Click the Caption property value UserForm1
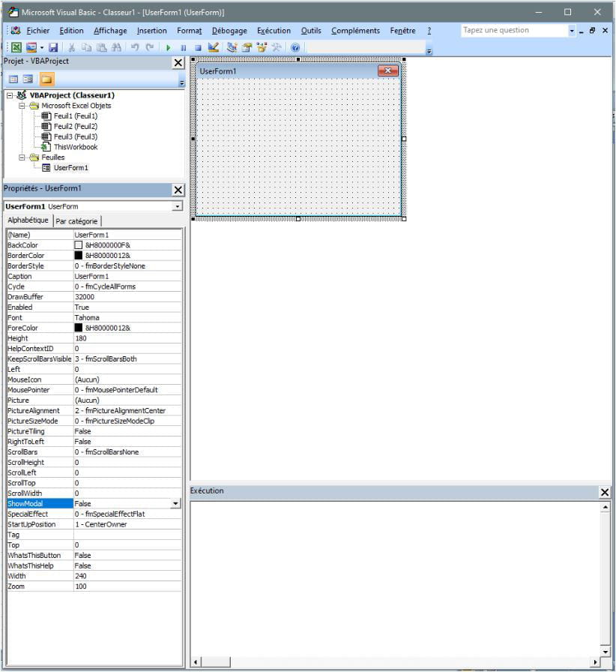 click(x=127, y=277)
